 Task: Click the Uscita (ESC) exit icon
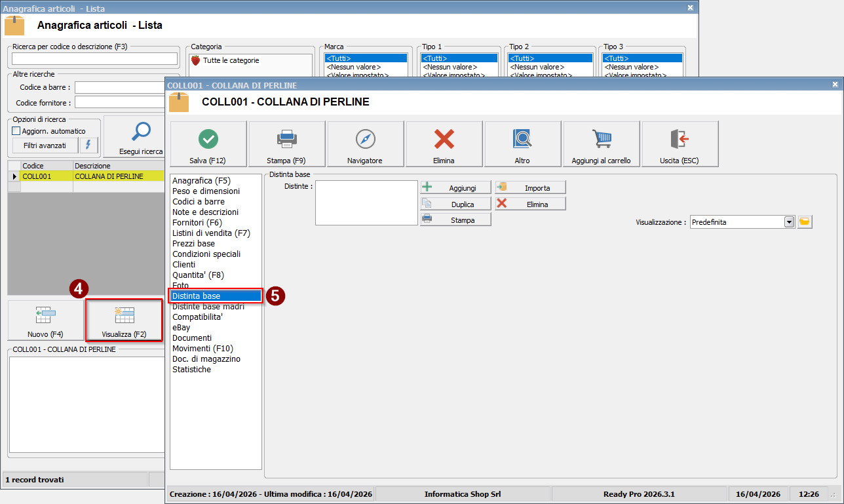tap(680, 138)
